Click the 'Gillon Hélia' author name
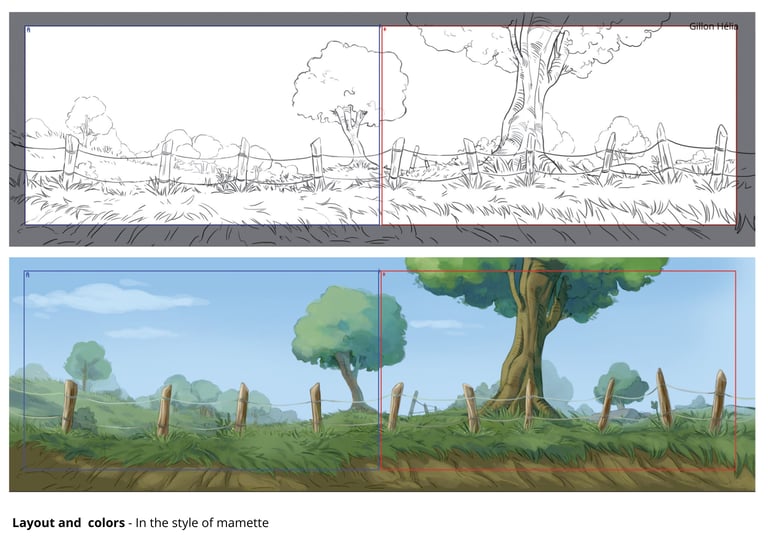 [714, 26]
